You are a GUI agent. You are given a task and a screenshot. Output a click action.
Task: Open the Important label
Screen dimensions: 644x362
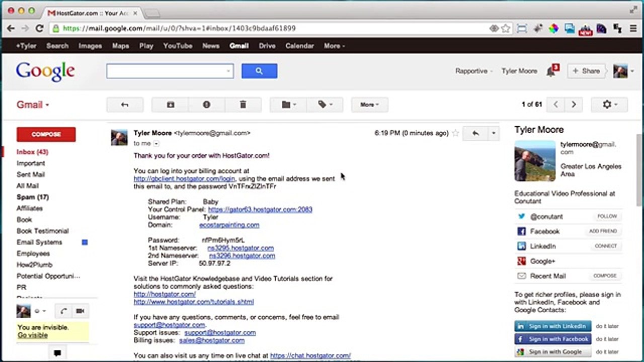coord(31,163)
